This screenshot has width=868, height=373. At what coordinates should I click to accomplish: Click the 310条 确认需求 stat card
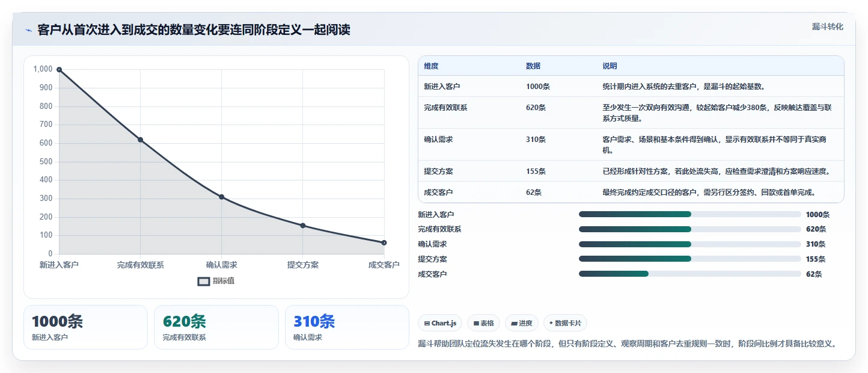(347, 327)
